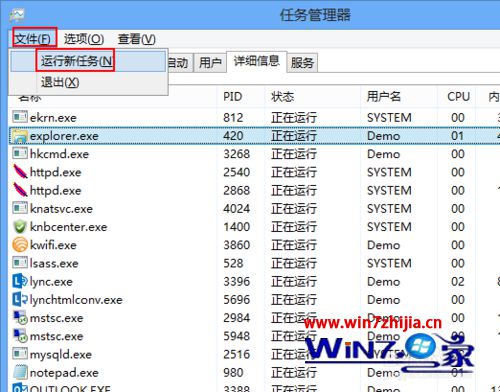The image size is (500, 392).
Task: Click PID value 812
Action: (x=233, y=118)
